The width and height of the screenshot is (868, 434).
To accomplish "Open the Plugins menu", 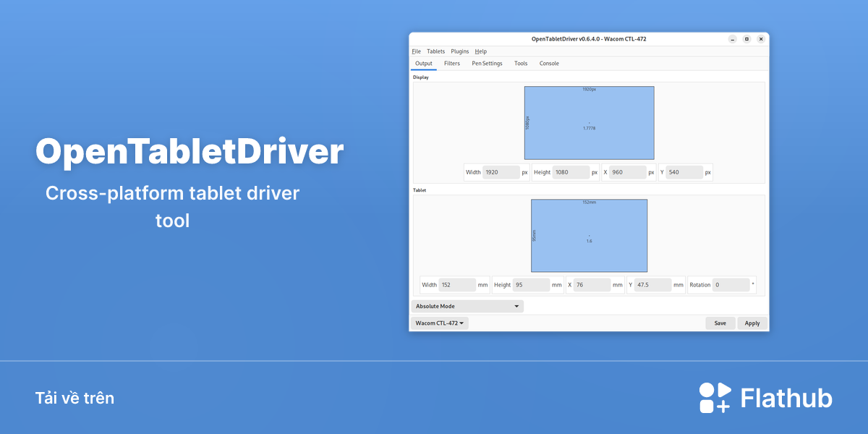I will (460, 51).
